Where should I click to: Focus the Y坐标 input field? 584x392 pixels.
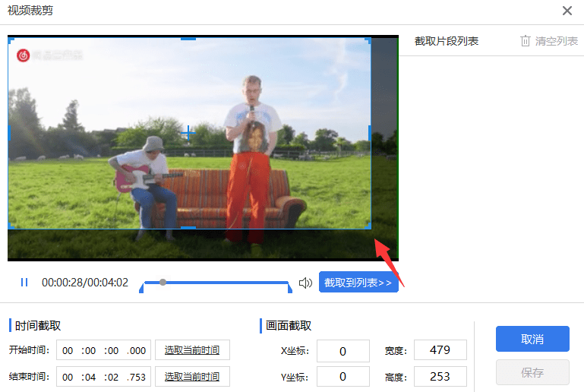[x=343, y=377]
